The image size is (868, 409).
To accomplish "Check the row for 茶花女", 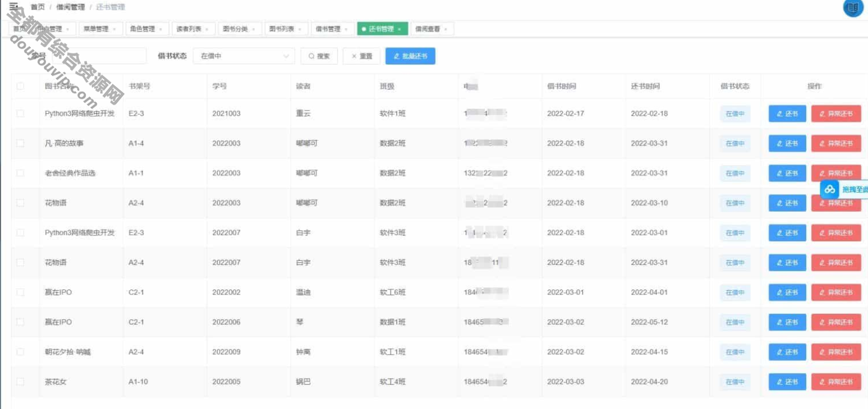I will tap(20, 382).
